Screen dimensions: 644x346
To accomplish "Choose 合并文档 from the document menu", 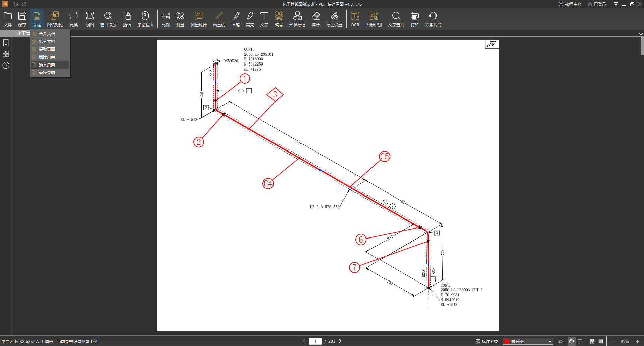I will tap(47, 34).
